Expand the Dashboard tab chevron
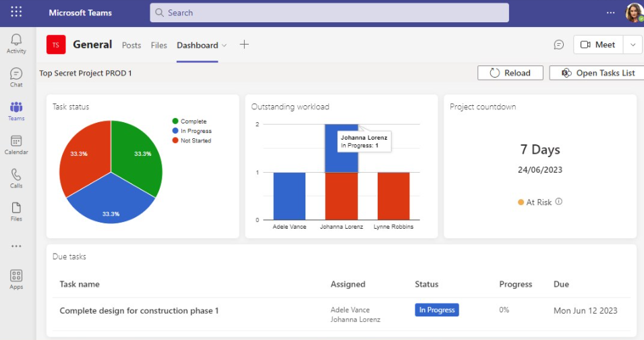 point(225,45)
